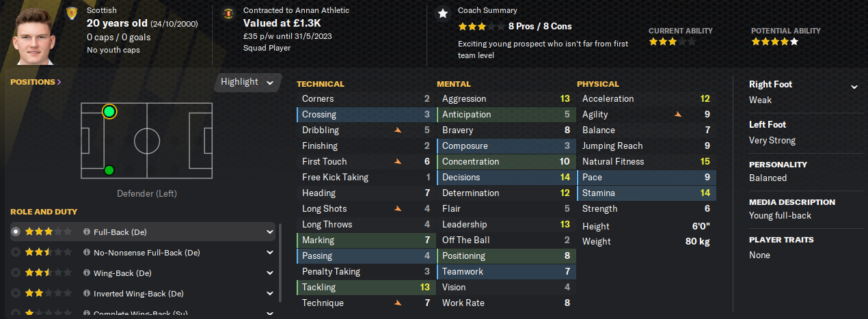The height and width of the screenshot is (319, 868).
Task: Click the 8 Pros / 8 Cons text
Action: pos(540,26)
